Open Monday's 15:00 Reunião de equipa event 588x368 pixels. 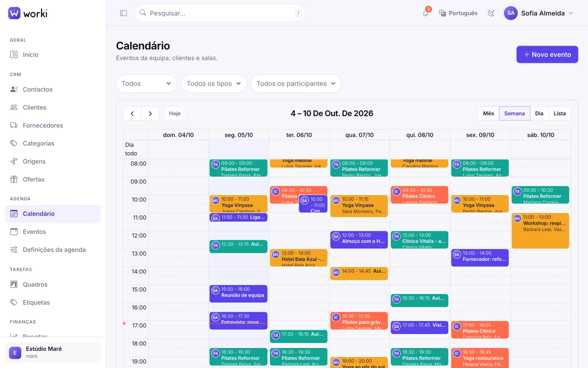(239, 294)
